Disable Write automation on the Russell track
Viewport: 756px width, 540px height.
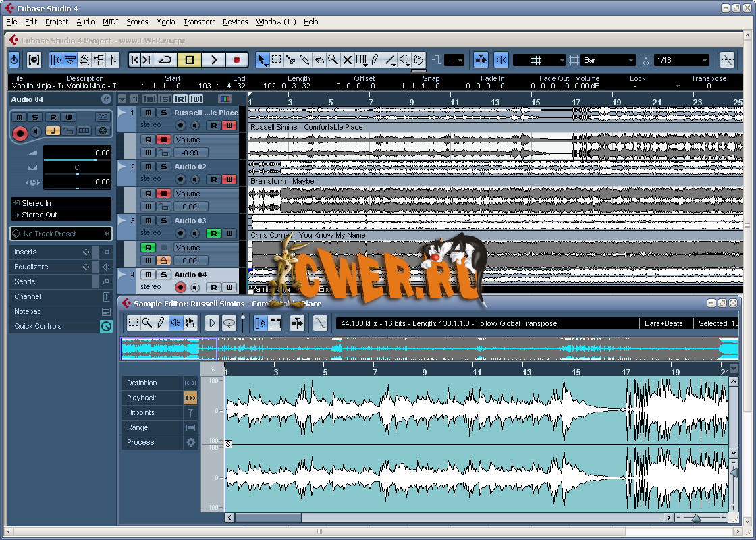tap(230, 126)
